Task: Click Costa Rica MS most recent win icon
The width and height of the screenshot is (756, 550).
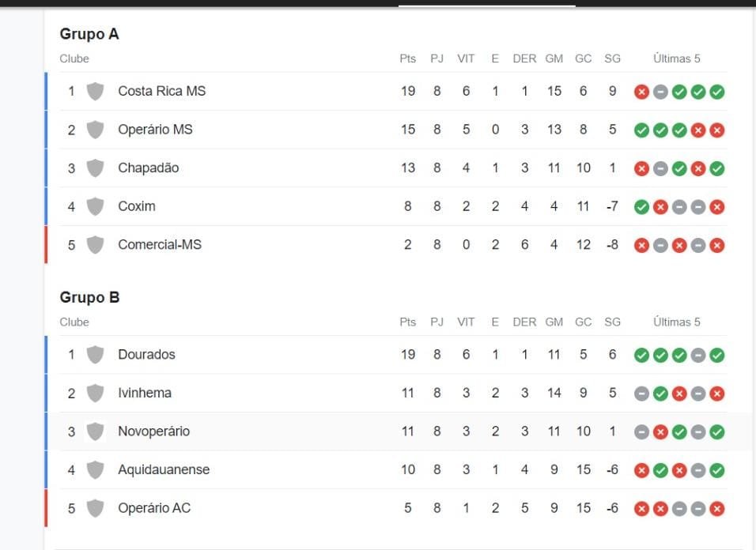Action: [717, 92]
